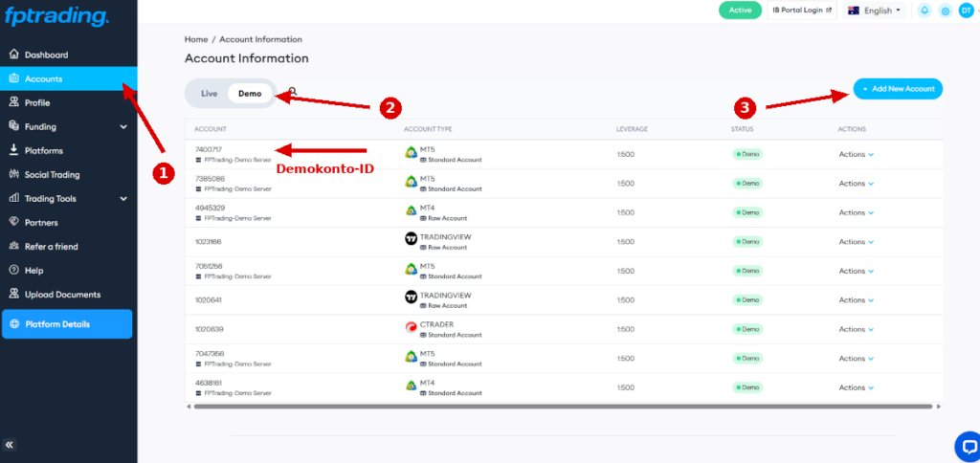Screen dimensions: 980x463
Task: Click the cTrader logo for account 1020639
Action: point(411,327)
